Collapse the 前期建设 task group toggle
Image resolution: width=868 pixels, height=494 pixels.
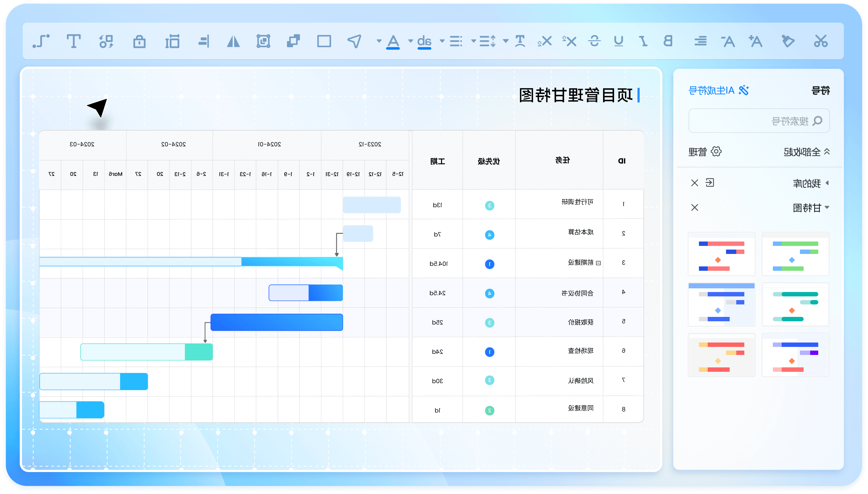pos(598,263)
